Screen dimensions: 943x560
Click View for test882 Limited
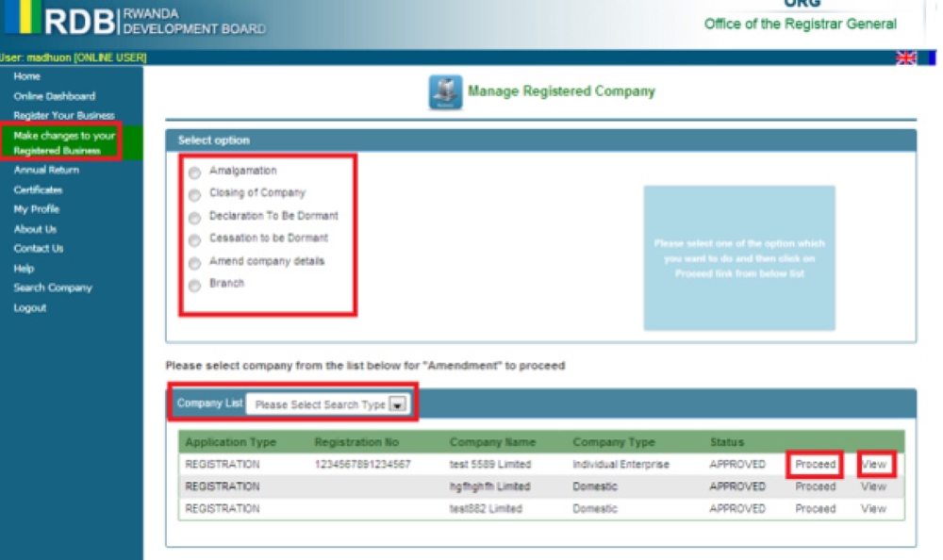[x=873, y=509]
